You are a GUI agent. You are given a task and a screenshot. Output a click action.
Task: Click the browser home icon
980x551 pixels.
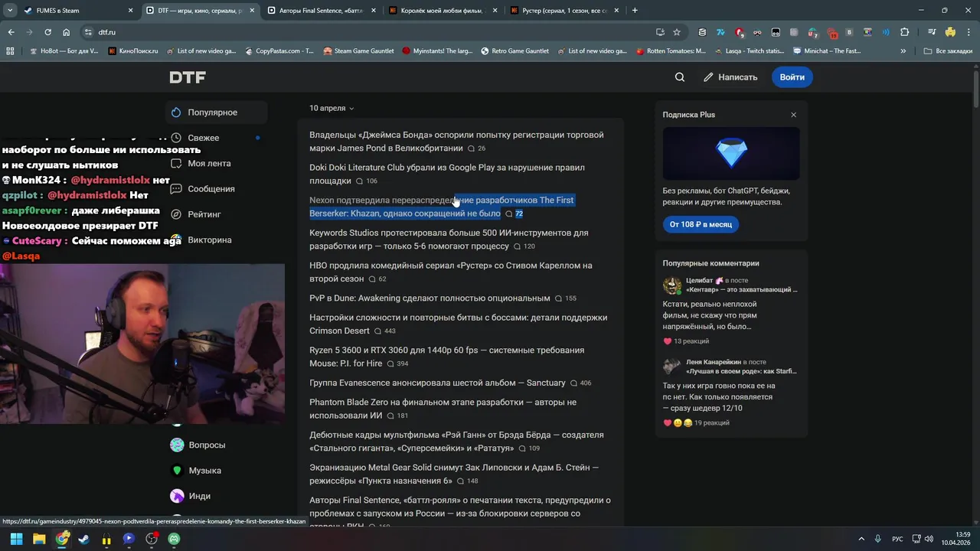coord(66,32)
